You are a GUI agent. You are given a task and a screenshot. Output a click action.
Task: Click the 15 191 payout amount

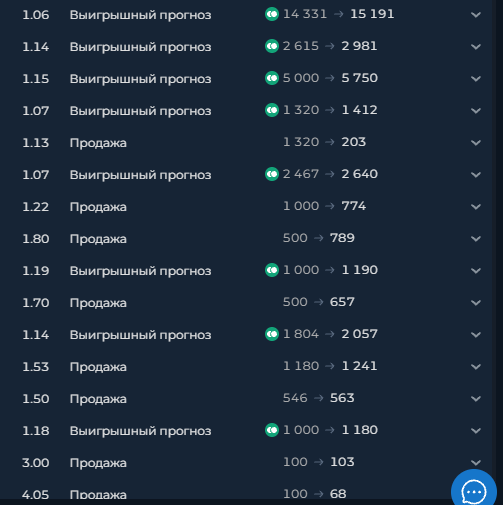click(372, 14)
